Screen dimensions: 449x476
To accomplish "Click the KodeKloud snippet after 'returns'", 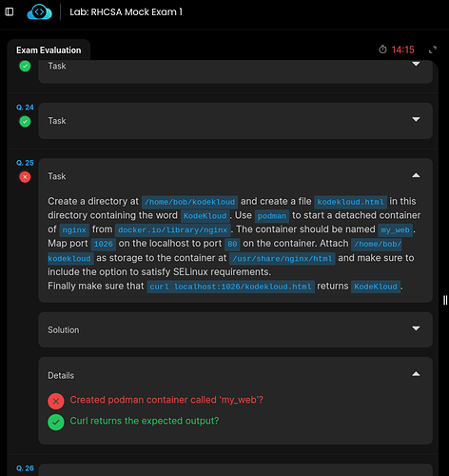I will [376, 287].
